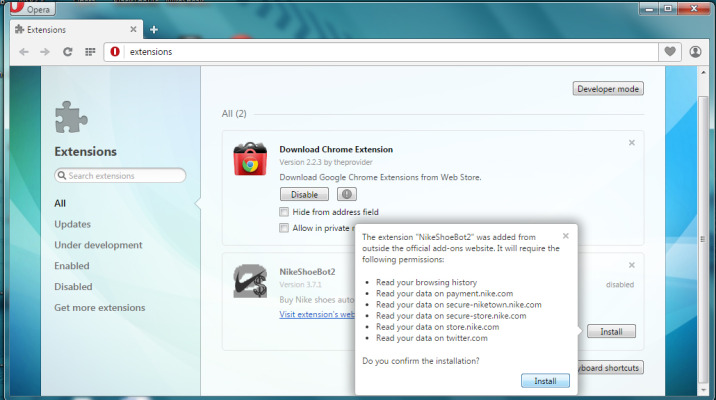
Task: Open the user account icon
Action: [696, 51]
